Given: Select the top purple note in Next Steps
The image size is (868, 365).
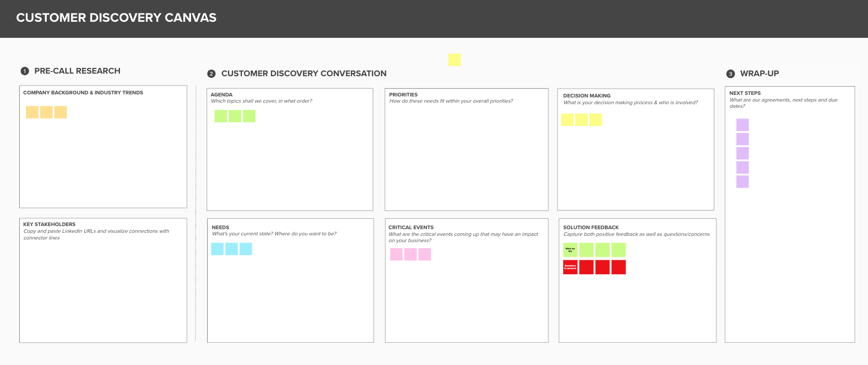Looking at the screenshot, I should point(742,125).
